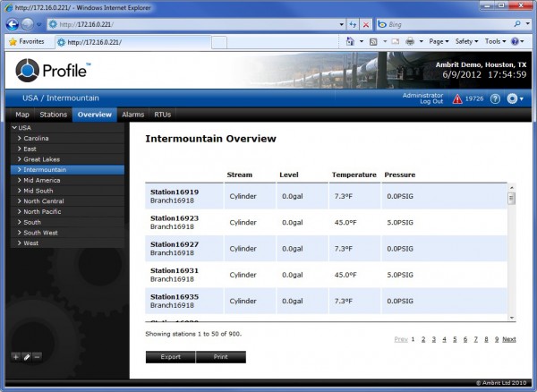Click the browser Forward arrow button

(x=28, y=24)
